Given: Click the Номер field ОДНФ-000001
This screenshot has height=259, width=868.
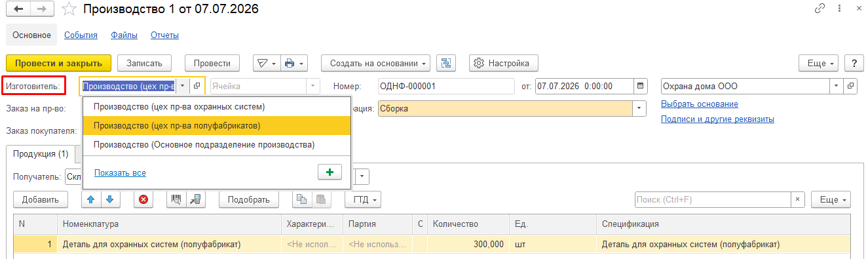Looking at the screenshot, I should 447,86.
